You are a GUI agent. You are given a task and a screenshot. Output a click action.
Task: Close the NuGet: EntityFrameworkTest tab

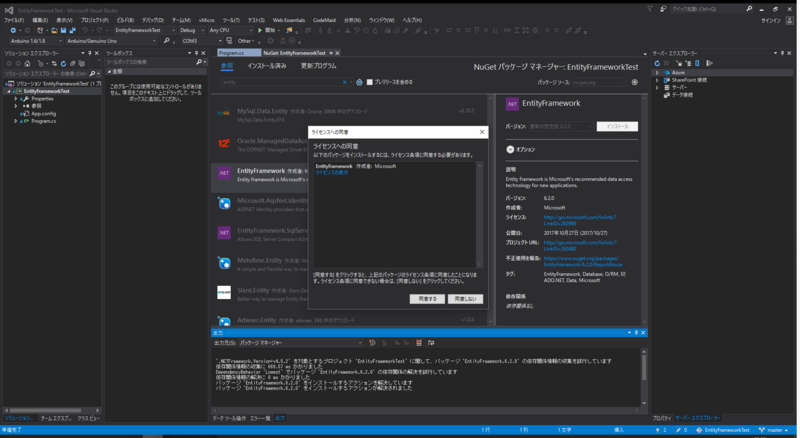click(x=337, y=53)
